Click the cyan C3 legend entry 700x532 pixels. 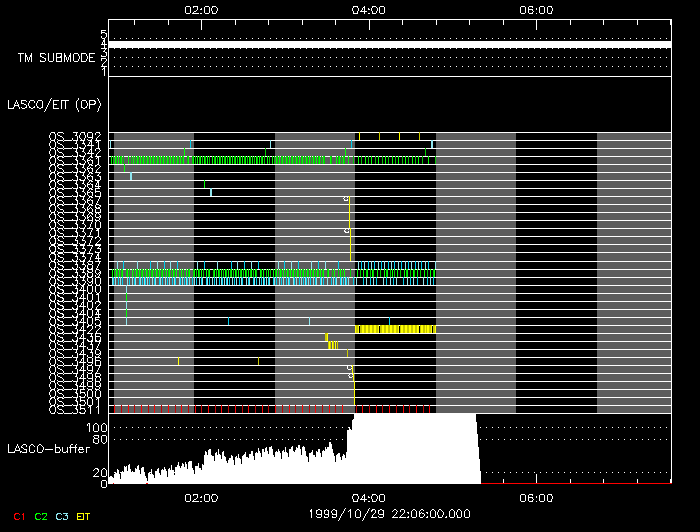point(62,516)
